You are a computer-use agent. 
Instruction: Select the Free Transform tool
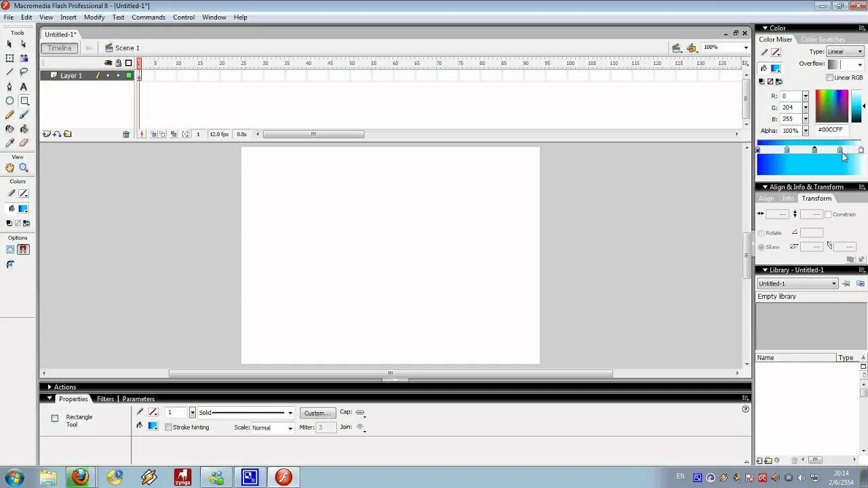(x=9, y=58)
